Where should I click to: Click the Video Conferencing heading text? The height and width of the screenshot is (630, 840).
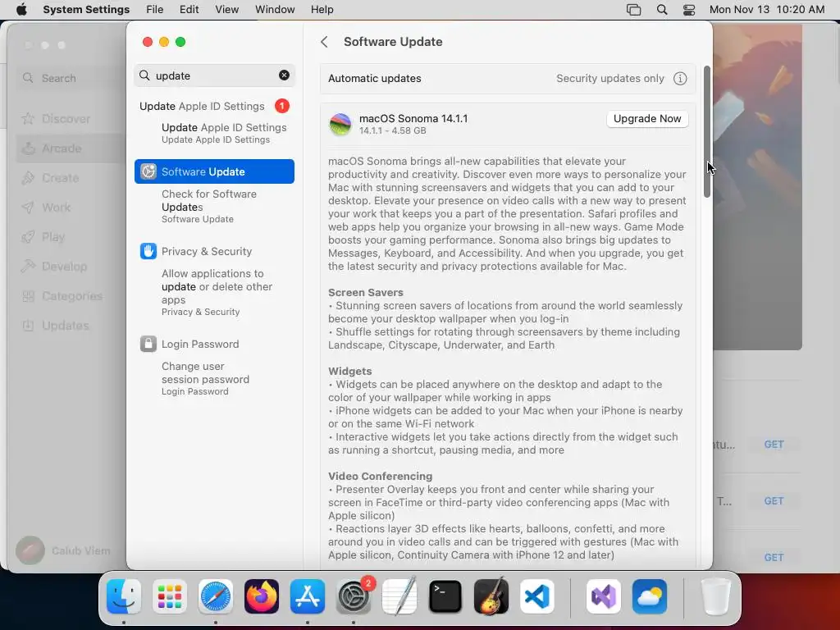[380, 477]
